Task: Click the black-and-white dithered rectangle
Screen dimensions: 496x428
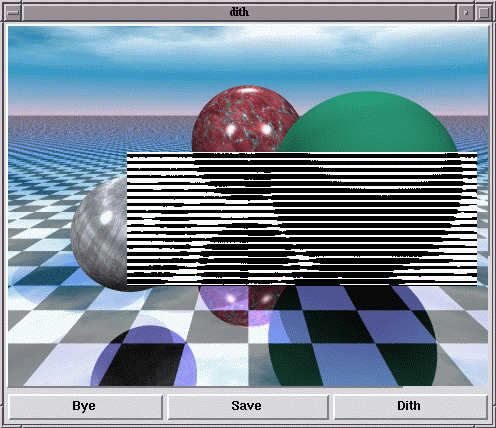Action: pos(302,219)
